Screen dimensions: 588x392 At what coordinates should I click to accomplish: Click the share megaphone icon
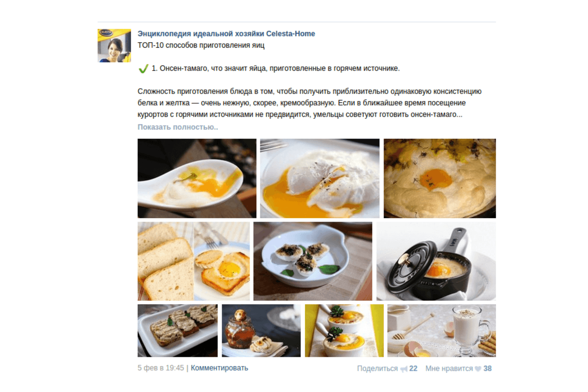click(x=404, y=369)
